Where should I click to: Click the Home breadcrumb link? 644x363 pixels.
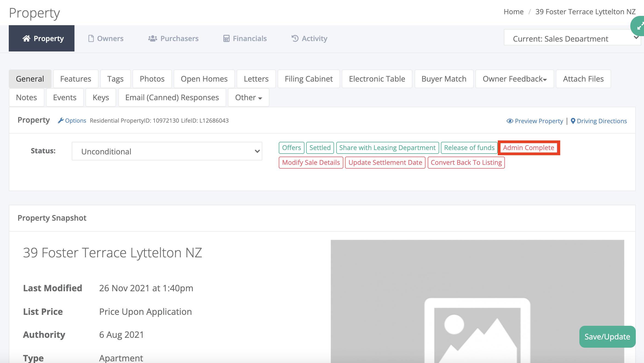(x=513, y=12)
